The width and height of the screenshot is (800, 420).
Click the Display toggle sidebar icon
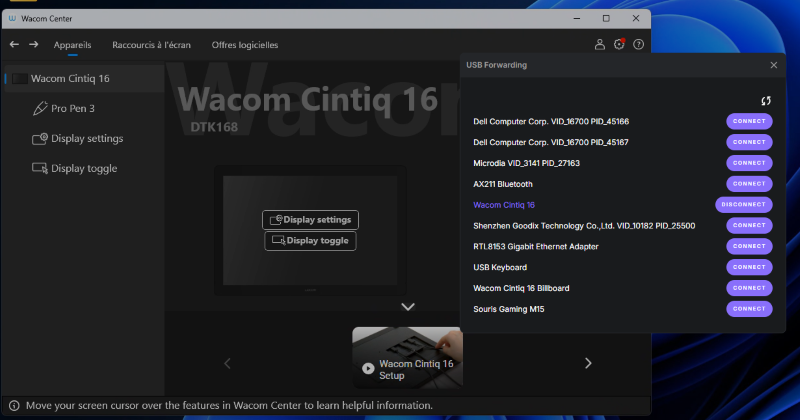(40, 168)
